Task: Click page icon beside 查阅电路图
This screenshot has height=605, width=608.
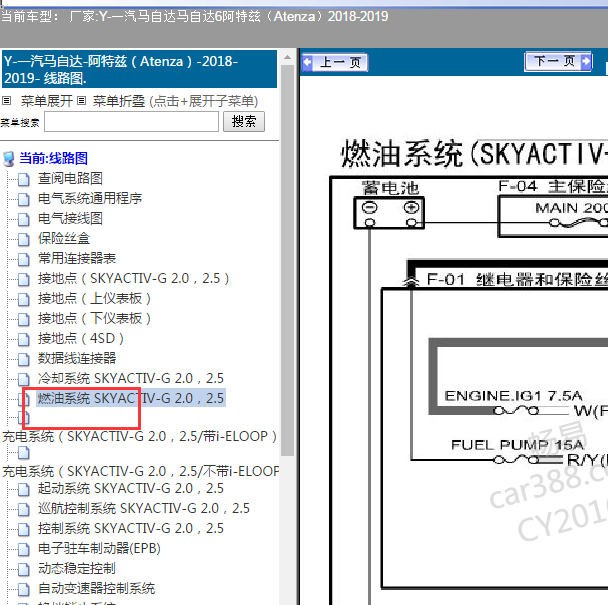Action: click(24, 180)
